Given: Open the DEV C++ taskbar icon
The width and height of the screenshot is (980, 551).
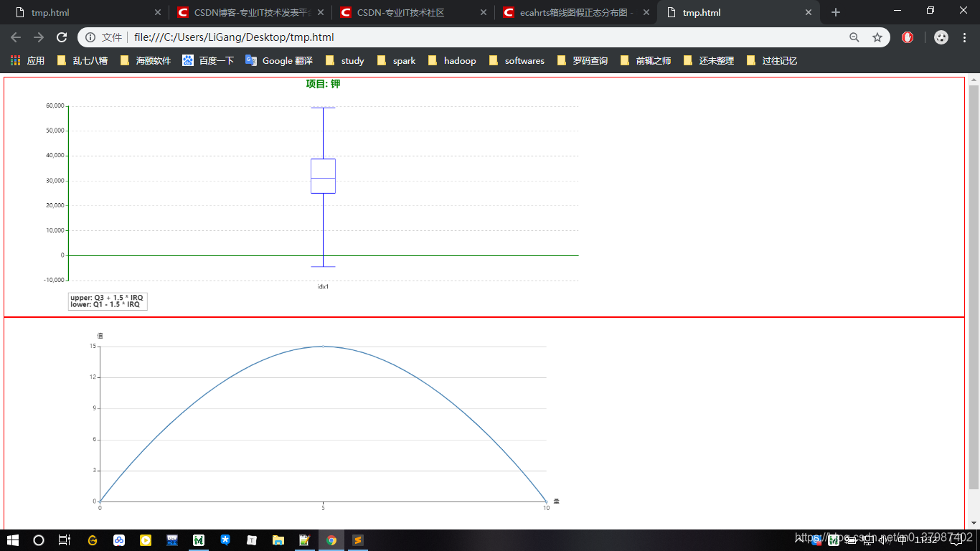Looking at the screenshot, I should (x=172, y=540).
